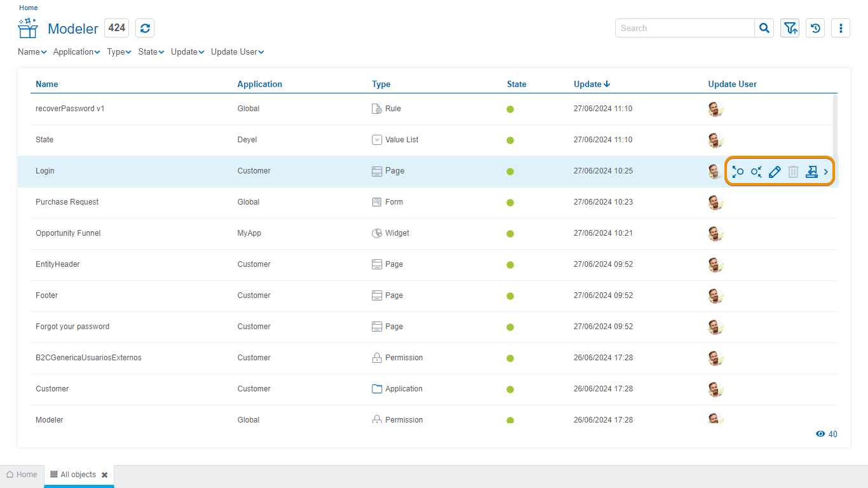Open the Application filter dropdown

coord(76,52)
